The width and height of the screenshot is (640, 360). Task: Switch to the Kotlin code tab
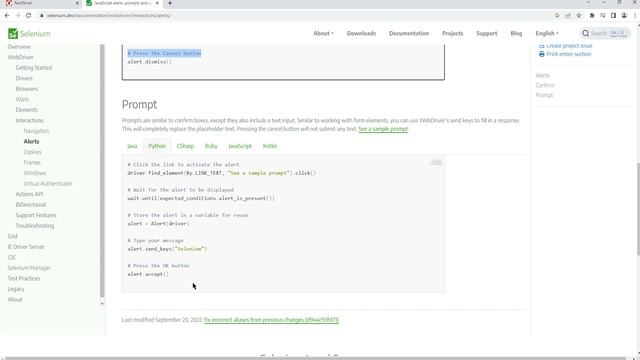(x=270, y=146)
